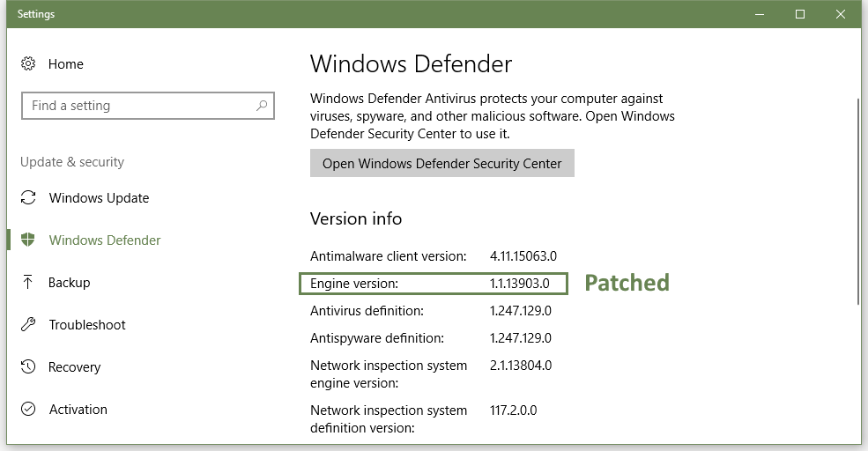Viewport: 868px width, 451px height.
Task: Select Antimalware client version 4.11.15063.0
Action: coord(523,256)
